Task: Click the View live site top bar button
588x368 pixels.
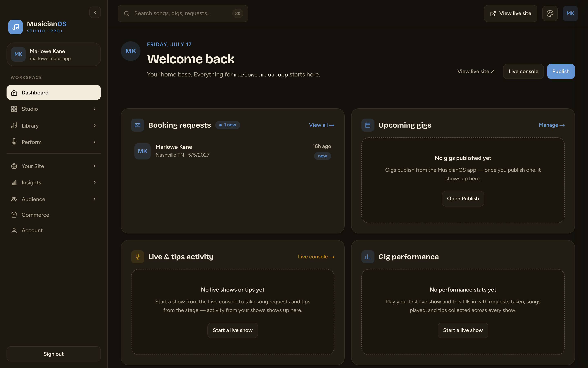Action: pos(510,13)
